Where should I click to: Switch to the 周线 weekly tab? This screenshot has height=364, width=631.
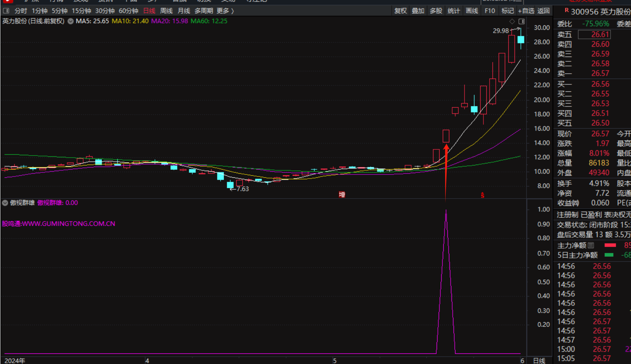[x=166, y=11]
